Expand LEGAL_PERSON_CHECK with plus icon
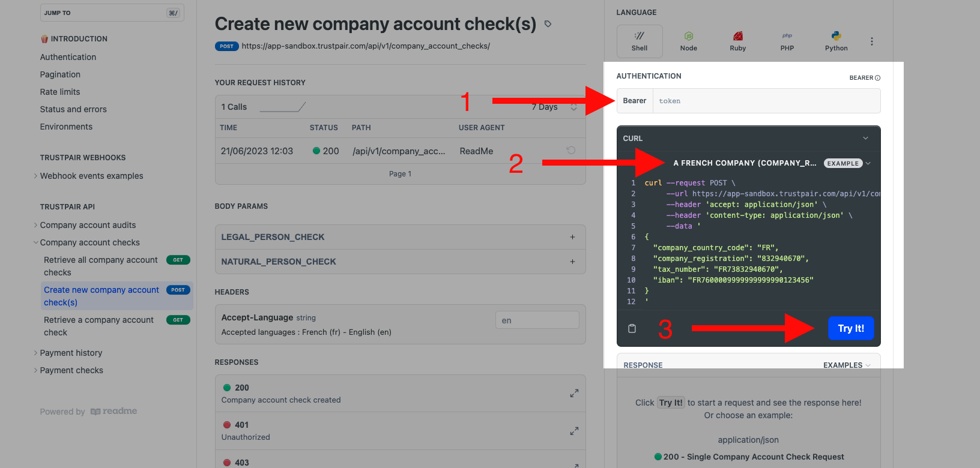The height and width of the screenshot is (468, 980). (x=572, y=237)
